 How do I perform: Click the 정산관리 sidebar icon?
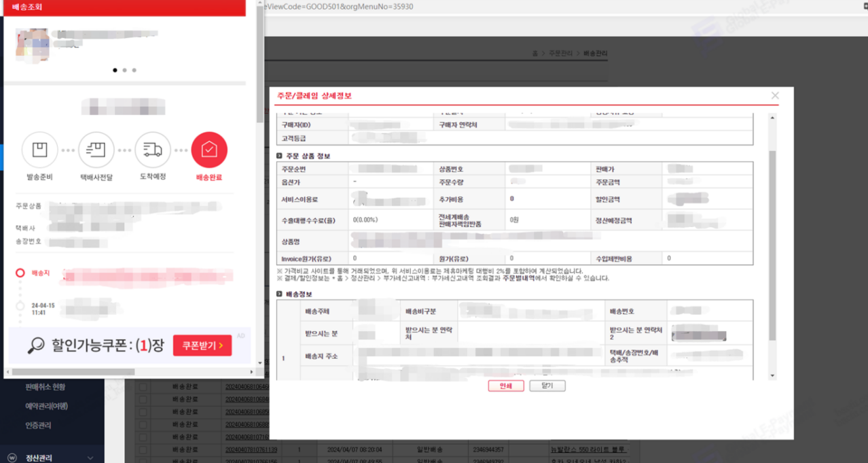point(12,458)
